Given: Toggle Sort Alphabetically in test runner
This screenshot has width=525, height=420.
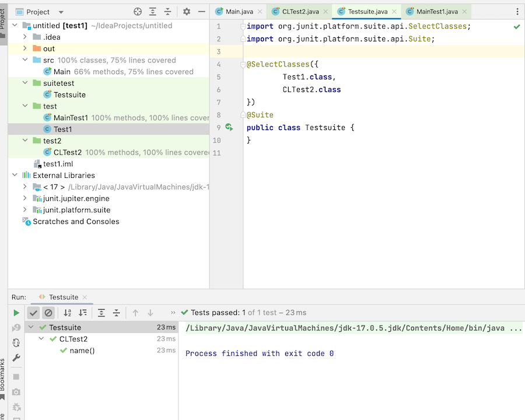Looking at the screenshot, I should pyautogui.click(x=67, y=313).
